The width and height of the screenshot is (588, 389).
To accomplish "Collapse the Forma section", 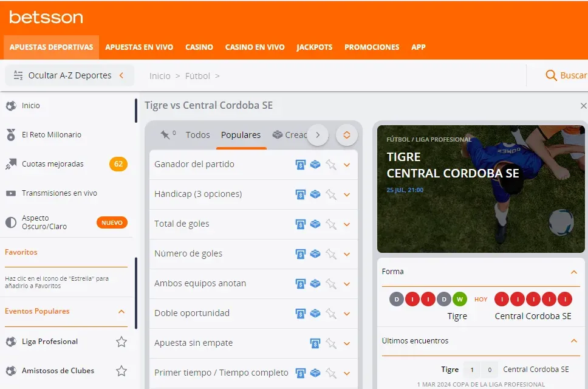I will (x=573, y=272).
